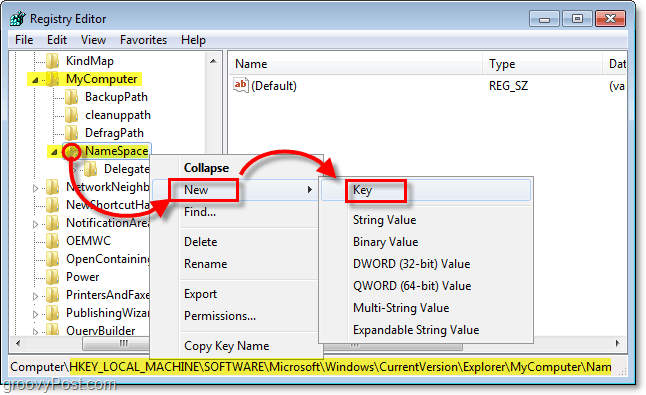Click the OEMWC folder icon

52,241
